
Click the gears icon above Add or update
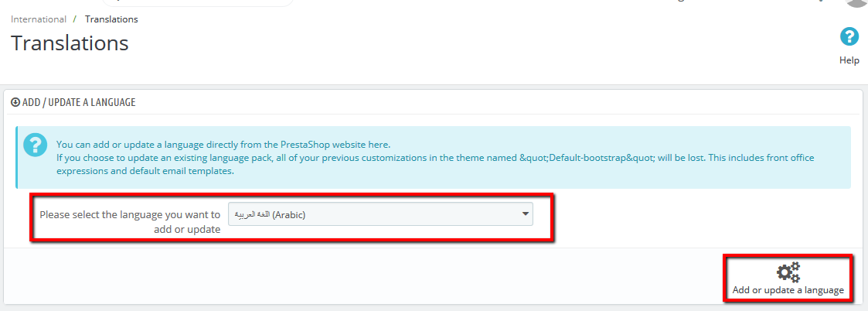(x=788, y=272)
